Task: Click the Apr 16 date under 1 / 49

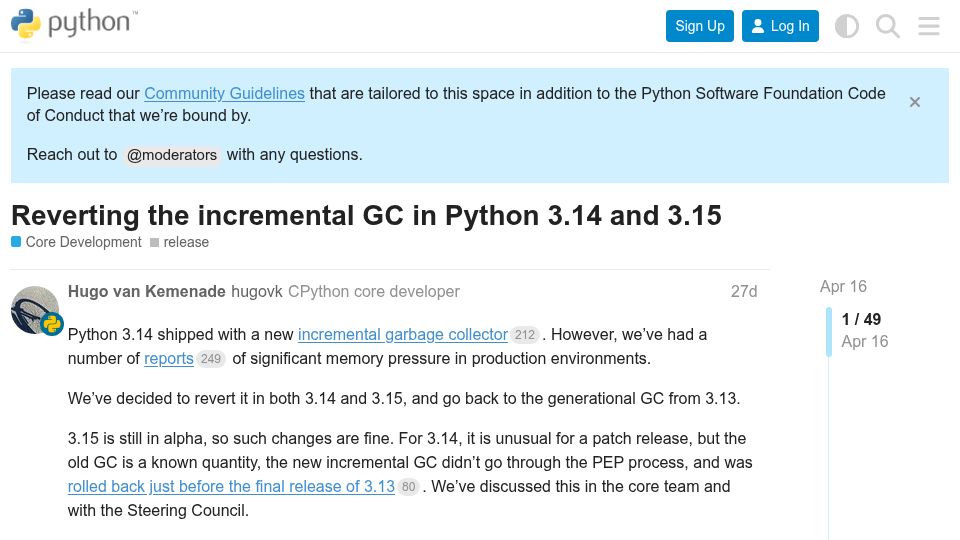Action: tap(864, 342)
